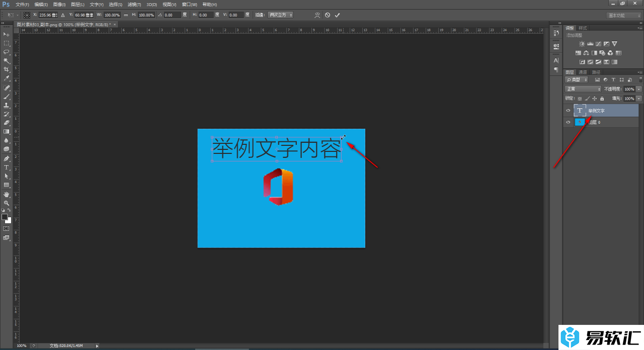Select the Lasso tool

click(7, 52)
